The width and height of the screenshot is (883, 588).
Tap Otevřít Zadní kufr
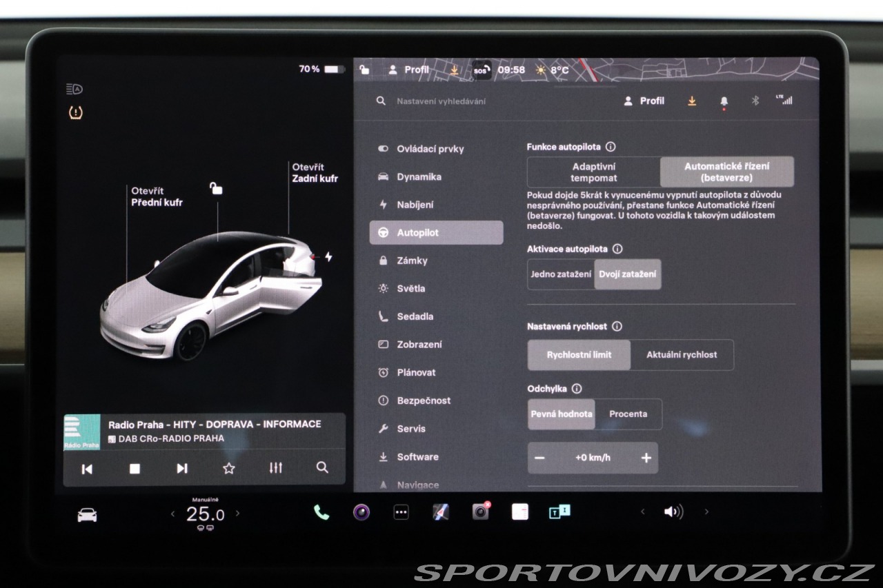[315, 173]
